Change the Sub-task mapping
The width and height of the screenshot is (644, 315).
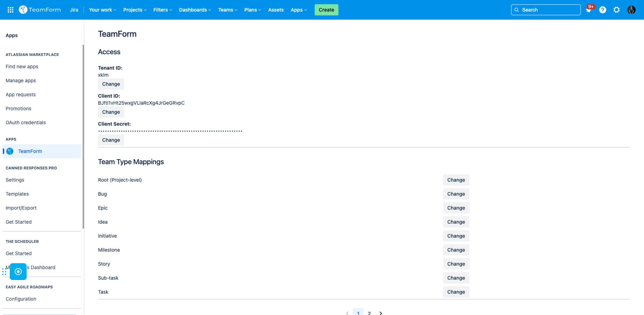click(456, 278)
